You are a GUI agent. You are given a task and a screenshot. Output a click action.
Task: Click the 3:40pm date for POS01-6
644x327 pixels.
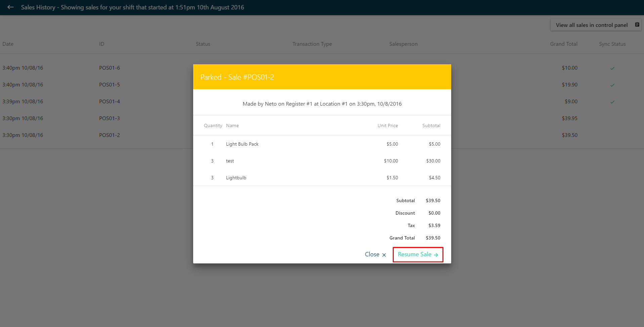(x=23, y=68)
